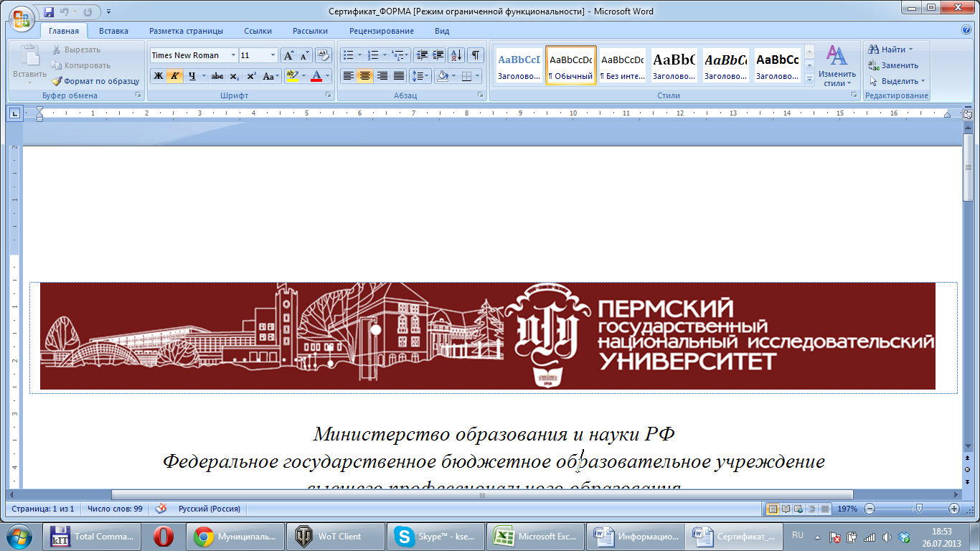Open the borders dropdown arrow

click(x=478, y=76)
